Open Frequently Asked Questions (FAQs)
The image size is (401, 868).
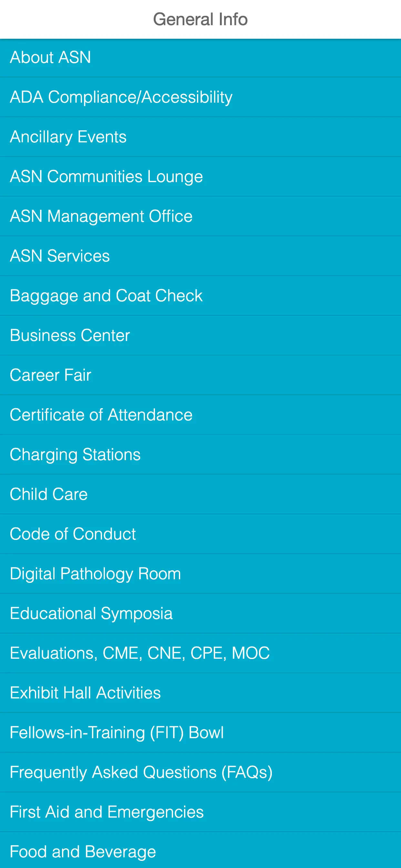(141, 772)
